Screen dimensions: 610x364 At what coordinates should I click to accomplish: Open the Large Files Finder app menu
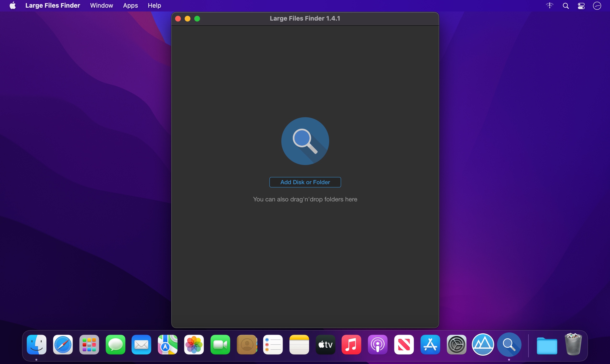(x=53, y=6)
